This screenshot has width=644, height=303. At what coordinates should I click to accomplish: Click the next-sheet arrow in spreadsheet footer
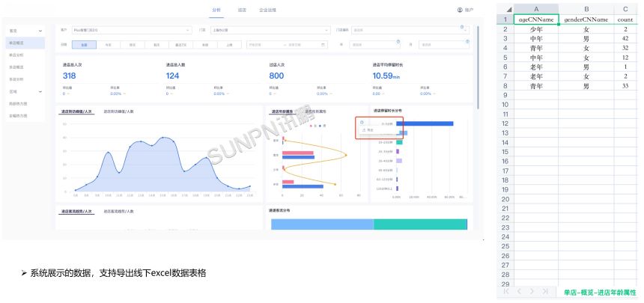coord(533,290)
